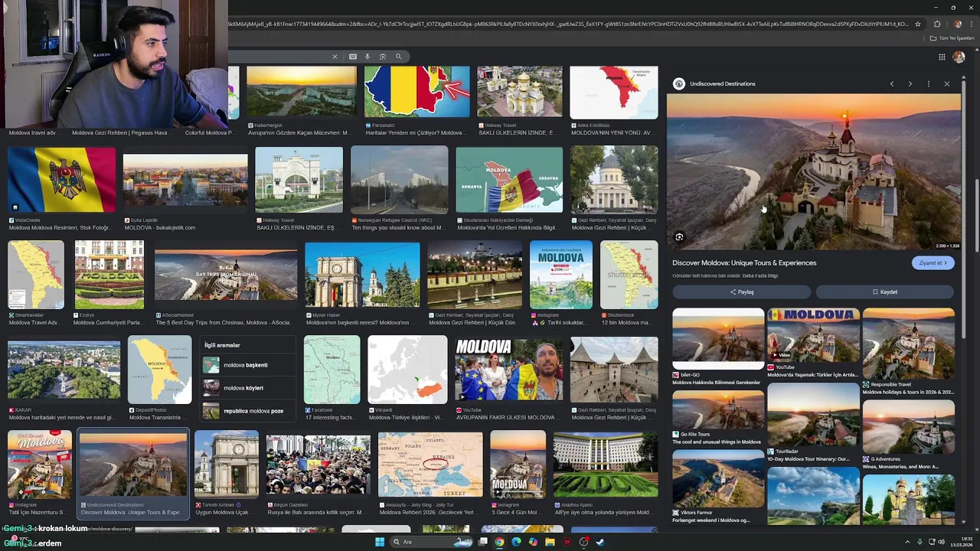Open the Norwegian Refugee Council road thumbnail
The image size is (980, 551).
tap(399, 180)
